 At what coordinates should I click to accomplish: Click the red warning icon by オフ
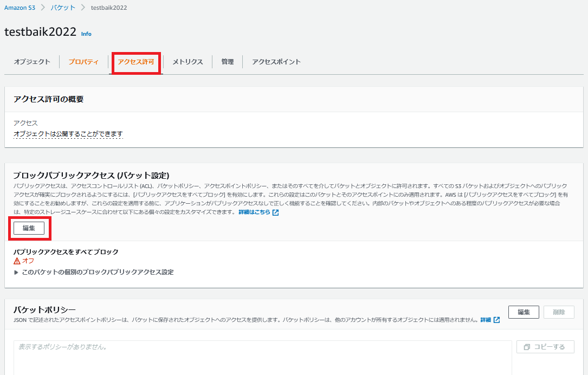(17, 261)
